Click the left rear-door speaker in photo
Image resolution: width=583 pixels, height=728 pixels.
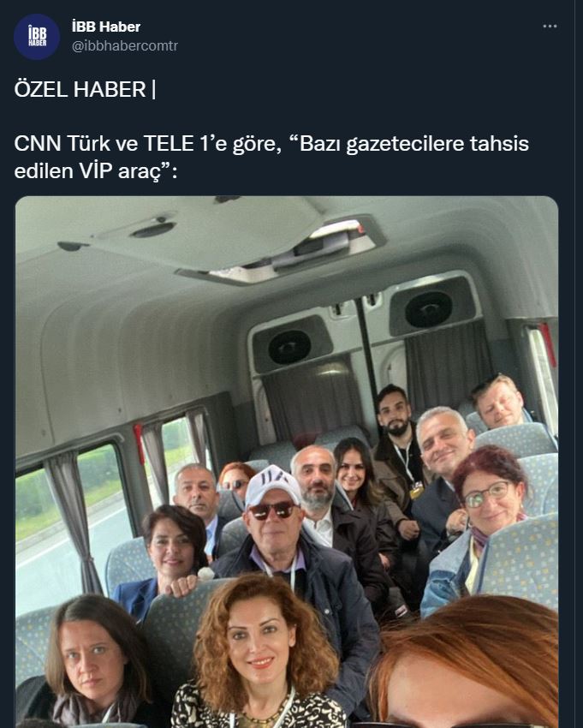pyautogui.click(x=289, y=346)
